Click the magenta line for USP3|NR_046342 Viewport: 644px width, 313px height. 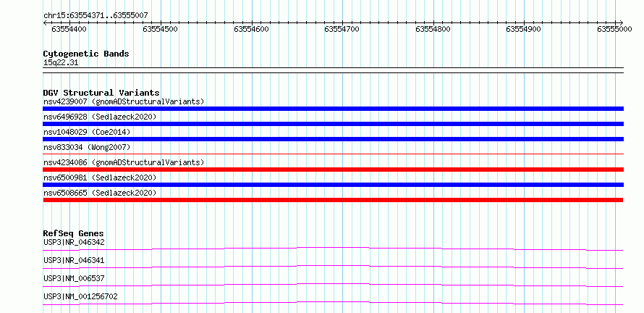pos(333,249)
